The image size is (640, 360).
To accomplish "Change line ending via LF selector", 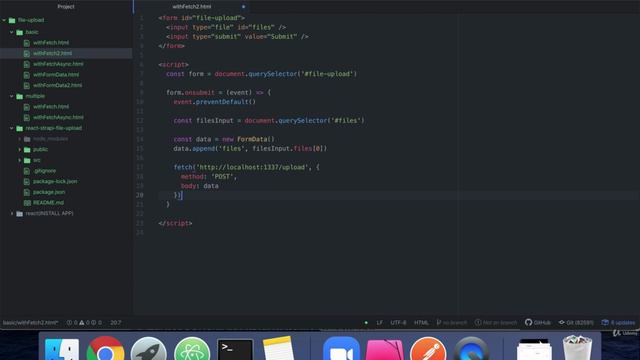I will (x=380, y=322).
